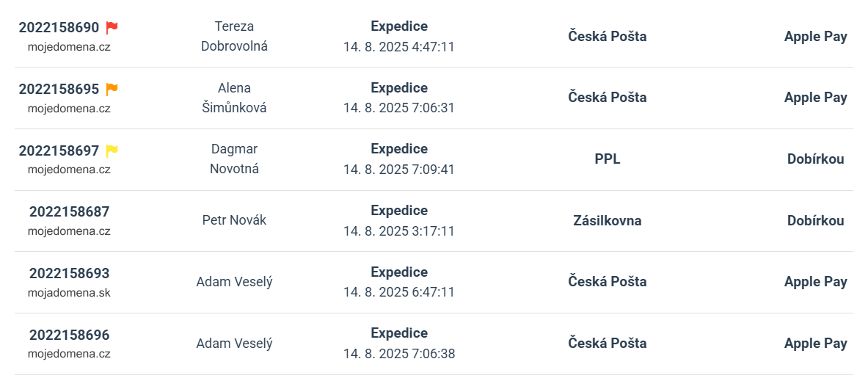Select customer Tereza Dobrovolná

coord(234,36)
